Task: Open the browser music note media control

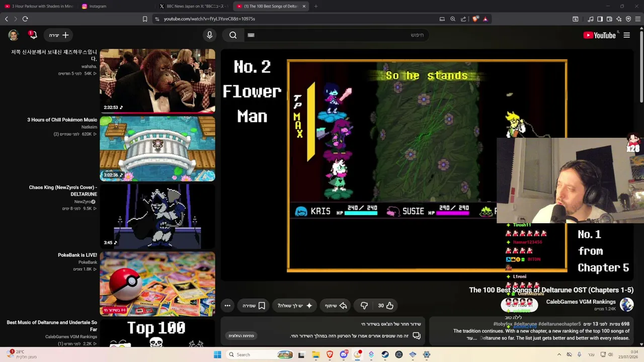Action: click(x=591, y=19)
